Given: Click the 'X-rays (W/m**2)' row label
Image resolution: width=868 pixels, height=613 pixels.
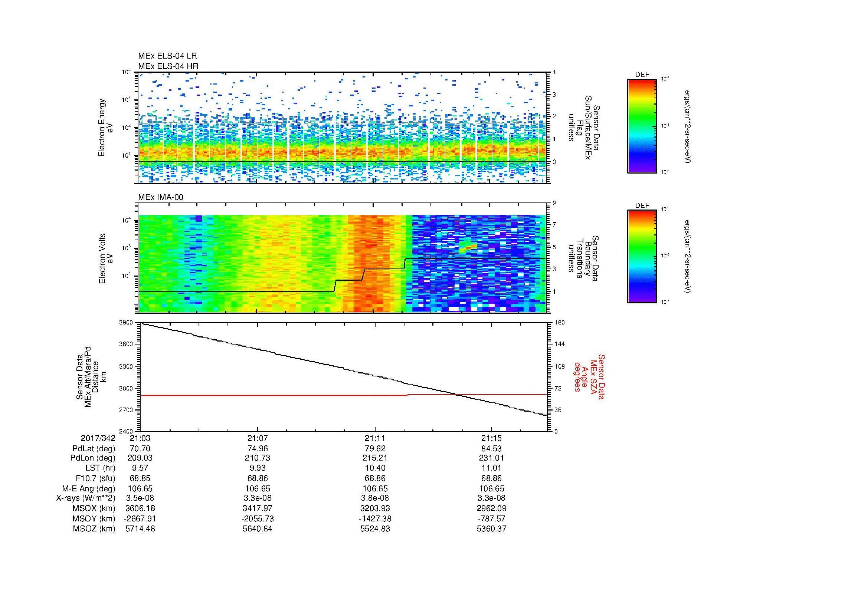Looking at the screenshot, I should tap(86, 498).
